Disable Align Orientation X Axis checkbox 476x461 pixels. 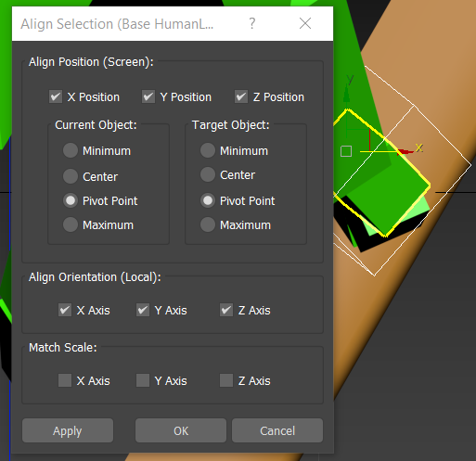(x=65, y=310)
